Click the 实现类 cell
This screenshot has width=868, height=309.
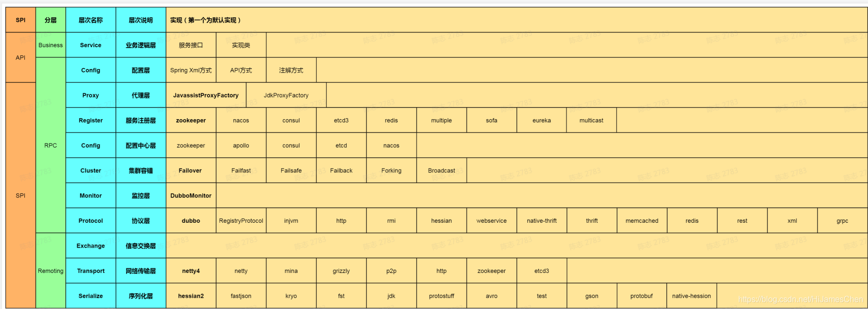(241, 45)
